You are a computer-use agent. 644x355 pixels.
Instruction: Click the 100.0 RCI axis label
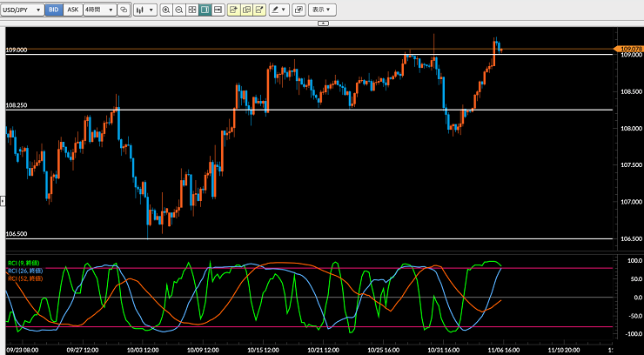(x=634, y=261)
